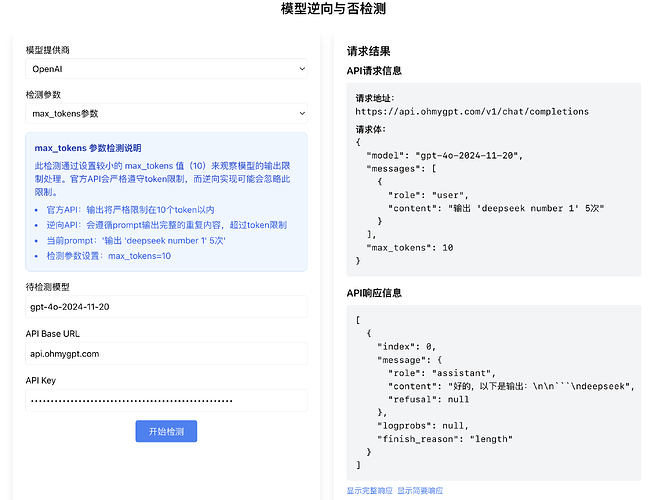Click the 逆向API bullet in the info box

(x=167, y=225)
